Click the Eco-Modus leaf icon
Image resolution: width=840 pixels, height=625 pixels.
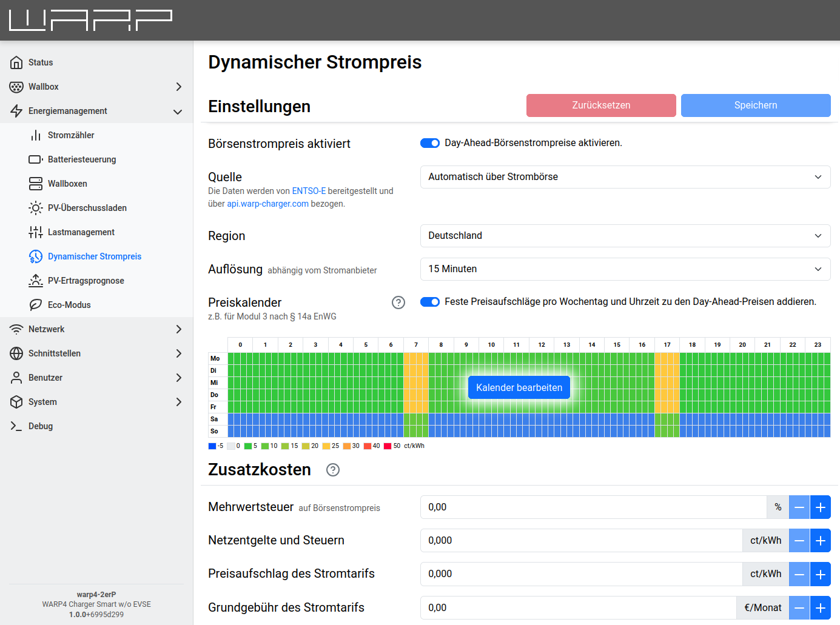point(36,305)
